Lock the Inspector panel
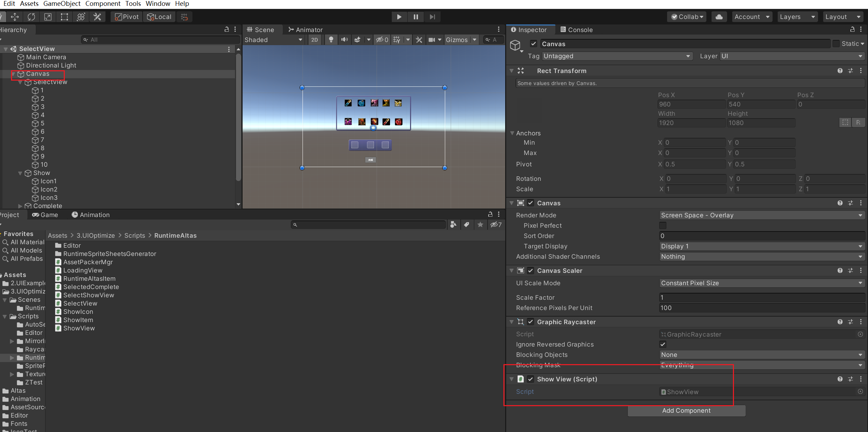Image resolution: width=868 pixels, height=432 pixels. (x=852, y=29)
